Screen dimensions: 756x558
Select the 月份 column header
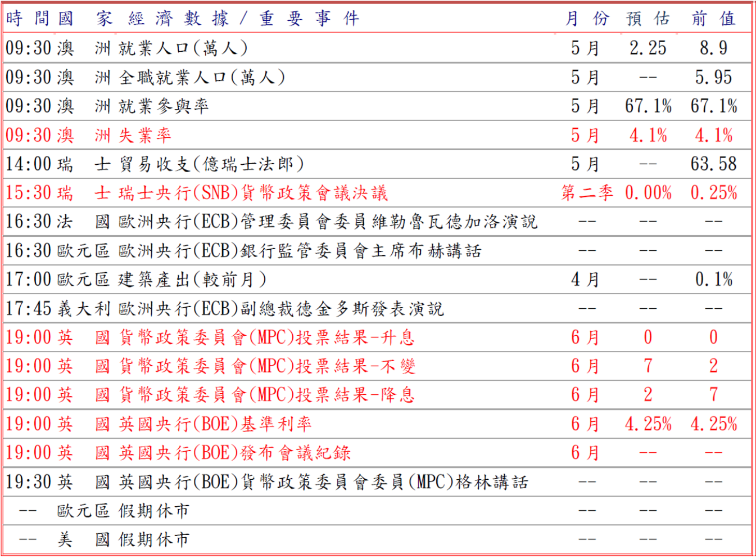tap(587, 19)
